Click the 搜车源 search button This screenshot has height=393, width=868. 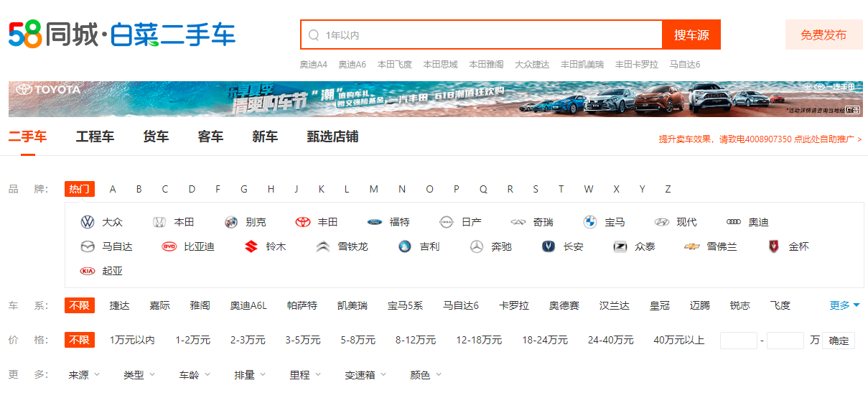[x=691, y=34]
